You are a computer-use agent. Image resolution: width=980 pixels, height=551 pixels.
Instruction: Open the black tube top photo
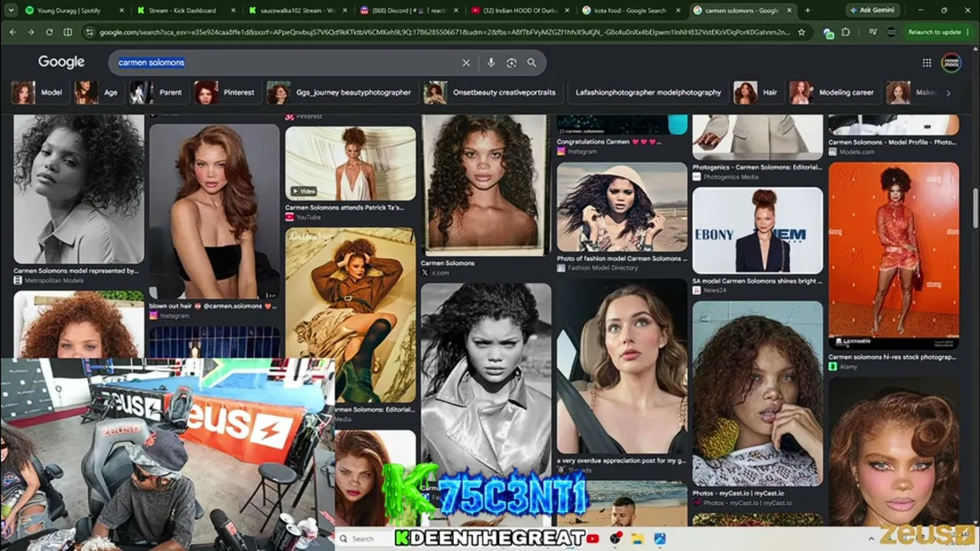point(214,212)
